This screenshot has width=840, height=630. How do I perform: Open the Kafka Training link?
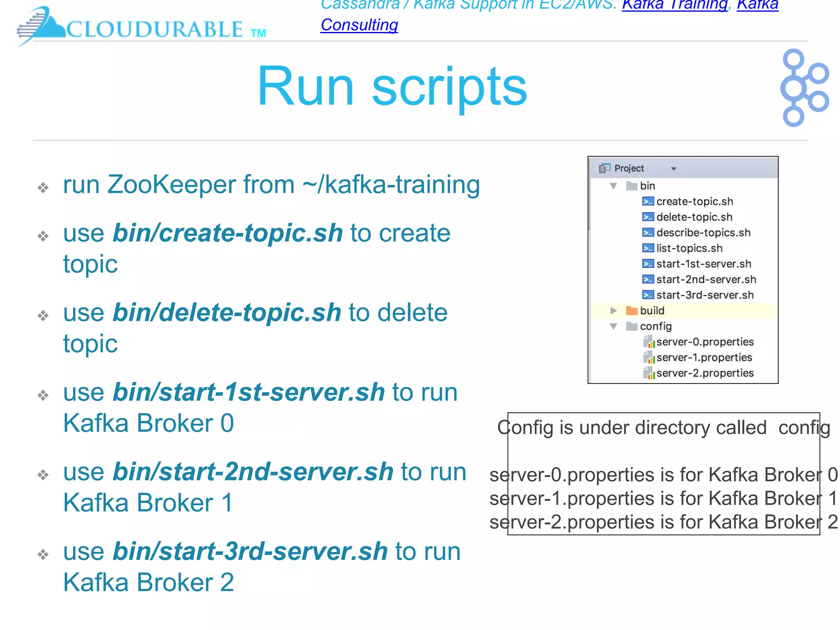point(675,5)
